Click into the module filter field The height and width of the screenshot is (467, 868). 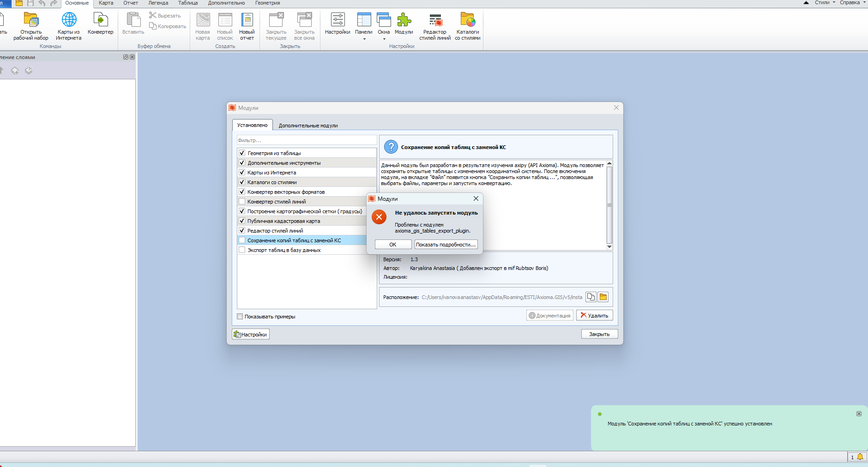coord(307,140)
